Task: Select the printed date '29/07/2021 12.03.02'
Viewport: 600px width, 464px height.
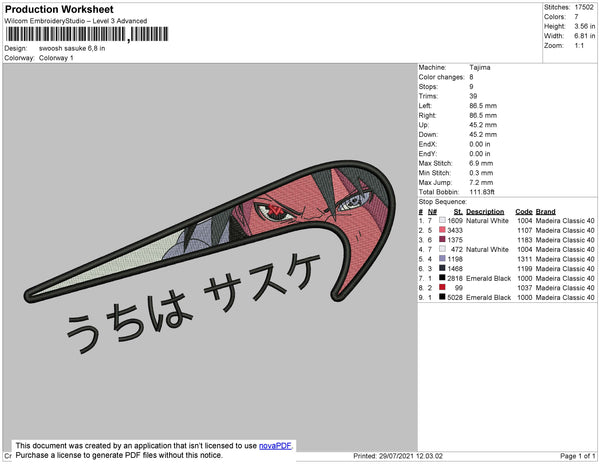Action: tap(411, 456)
